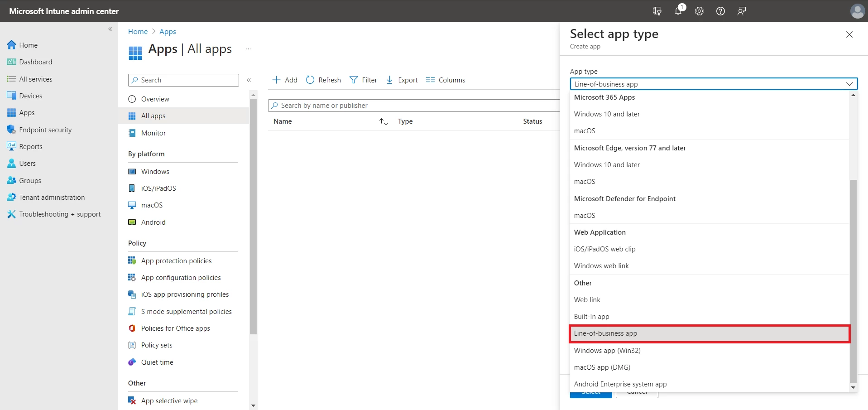The image size is (868, 410).
Task: Collapse the Apps submenu pane
Action: point(249,80)
